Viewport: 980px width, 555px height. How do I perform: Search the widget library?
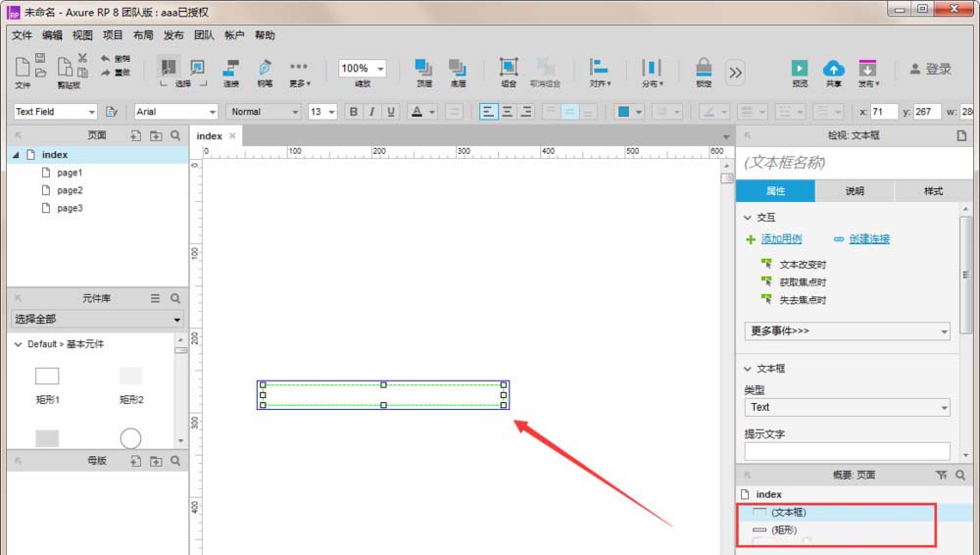[x=175, y=298]
